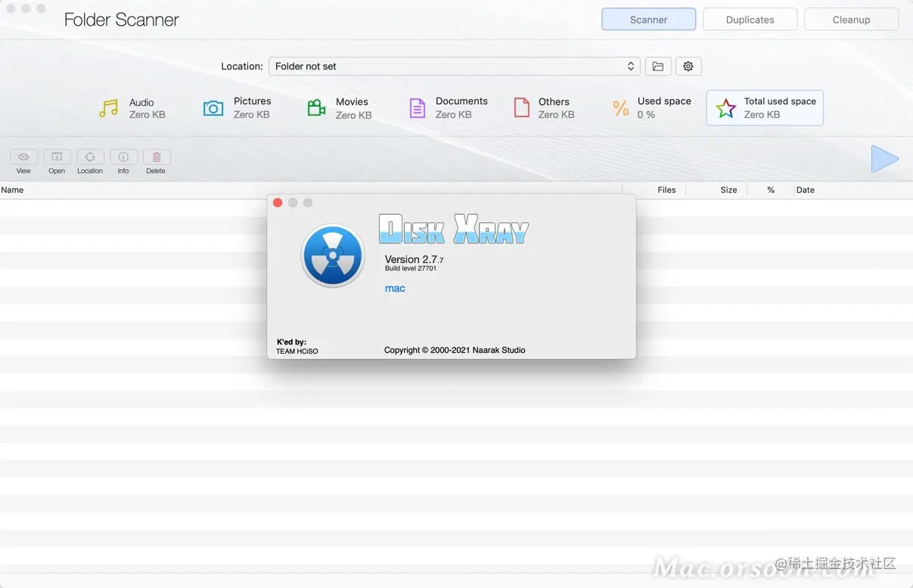Select the Audio music note category
The height and width of the screenshot is (588, 913).
(x=109, y=108)
